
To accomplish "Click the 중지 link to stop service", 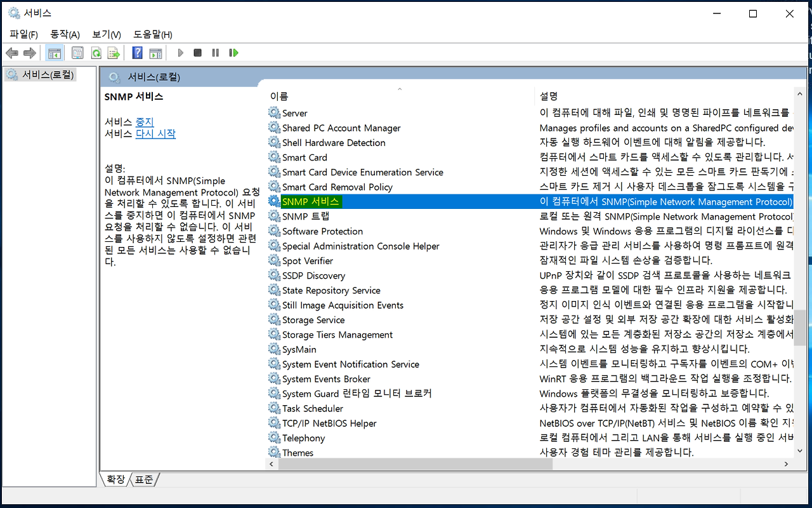I will click(x=145, y=122).
